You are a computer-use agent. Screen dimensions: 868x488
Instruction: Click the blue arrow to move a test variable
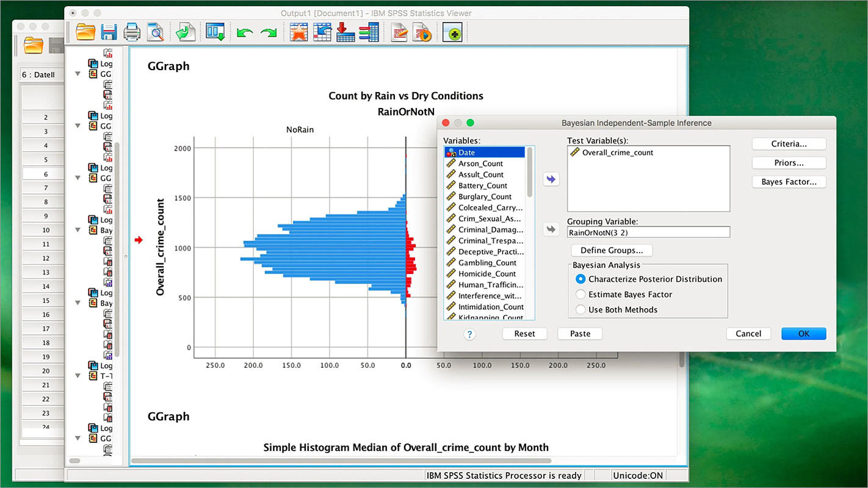tap(551, 179)
